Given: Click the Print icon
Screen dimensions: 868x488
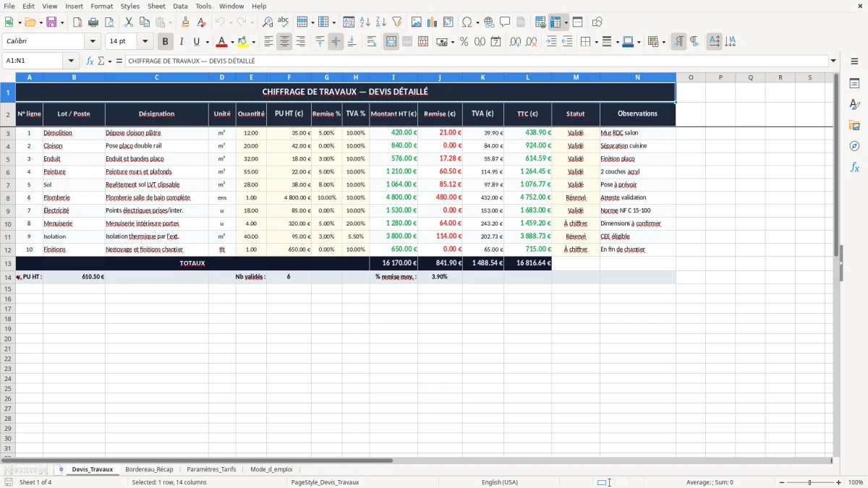Looking at the screenshot, I should click(93, 22).
